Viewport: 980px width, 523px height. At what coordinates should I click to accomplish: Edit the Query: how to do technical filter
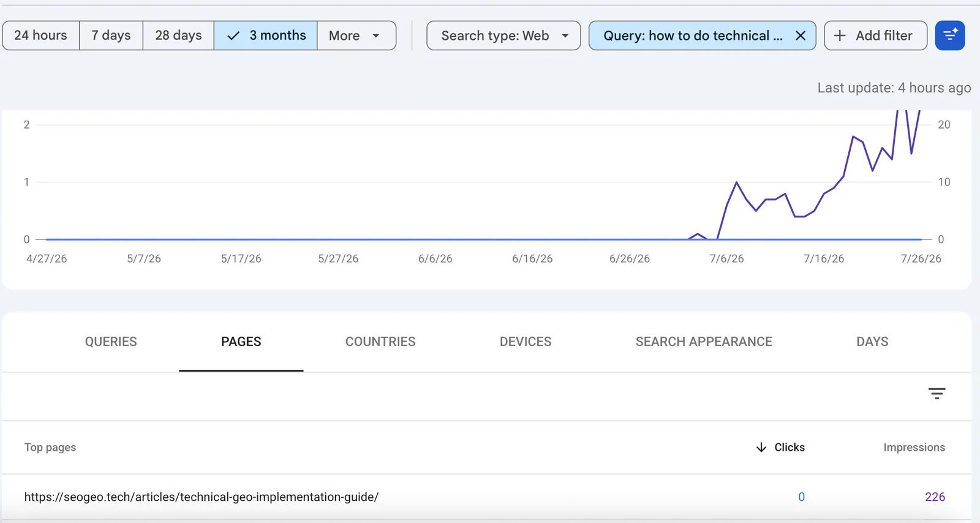pyautogui.click(x=693, y=36)
